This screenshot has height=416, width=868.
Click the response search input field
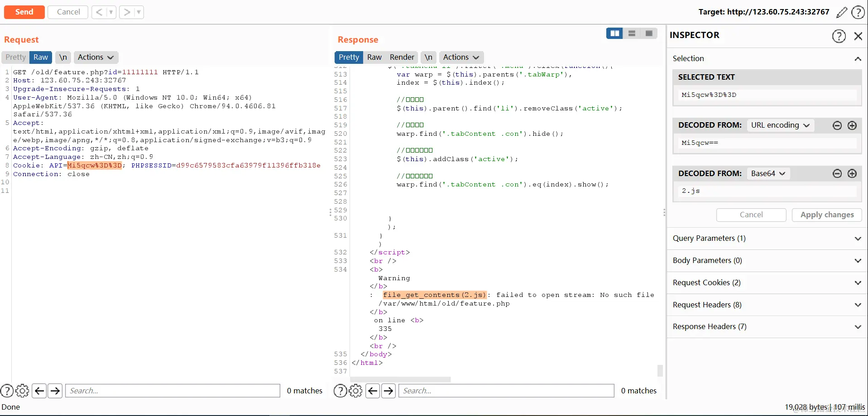pyautogui.click(x=506, y=391)
